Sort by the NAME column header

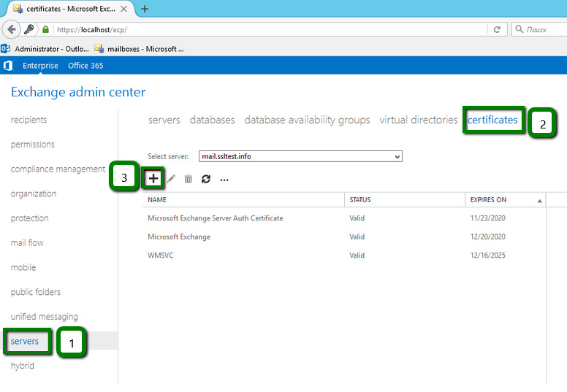tap(157, 200)
